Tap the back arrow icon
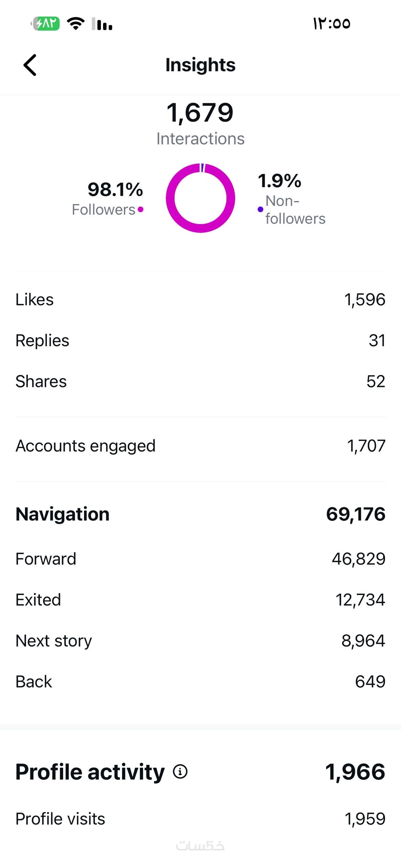The height and width of the screenshot is (868, 401). [30, 65]
